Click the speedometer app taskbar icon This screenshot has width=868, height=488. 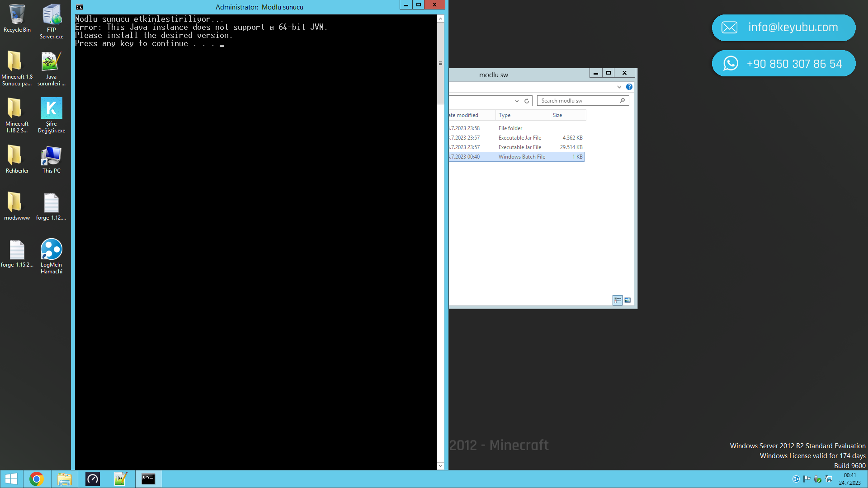pos(93,479)
